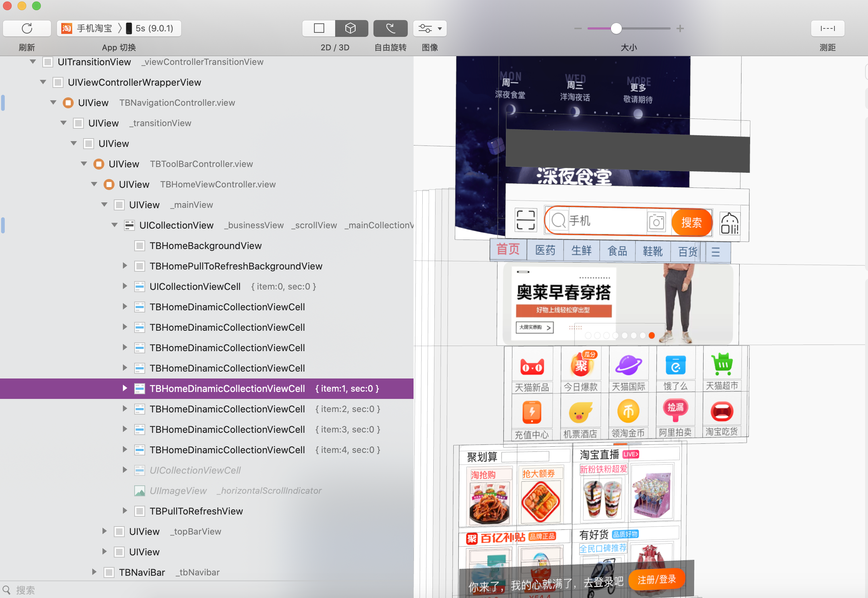868x598 pixels.
Task: Collapse the UICollectionView tree node
Action: 115,225
